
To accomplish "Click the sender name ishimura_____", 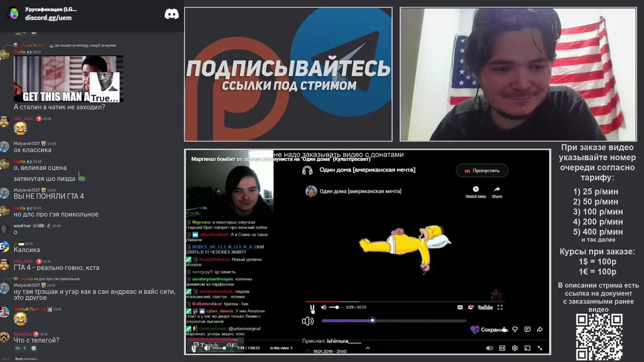I will (x=344, y=341).
